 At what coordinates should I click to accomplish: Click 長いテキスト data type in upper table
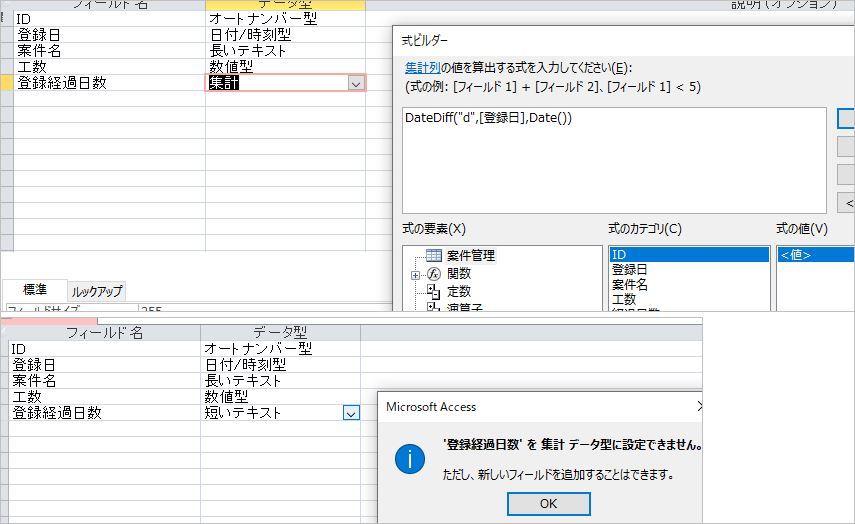coord(285,51)
